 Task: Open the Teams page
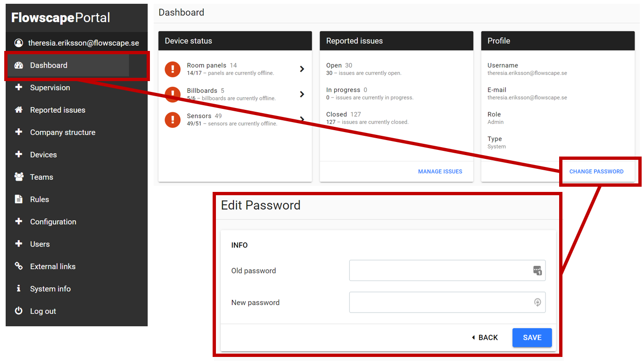76,177
